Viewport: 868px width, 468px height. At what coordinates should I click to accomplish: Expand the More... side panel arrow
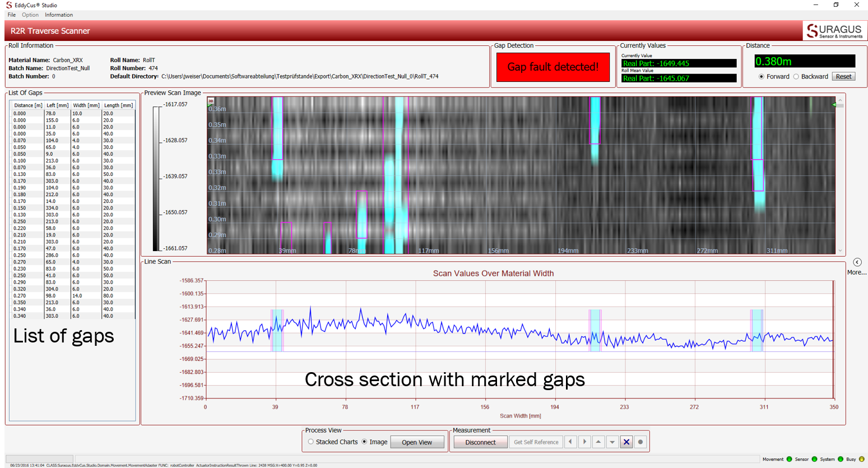857,262
